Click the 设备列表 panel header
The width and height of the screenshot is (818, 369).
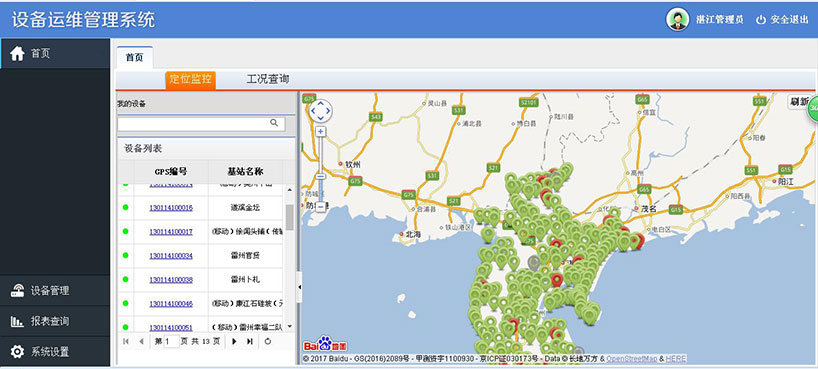coord(206,149)
